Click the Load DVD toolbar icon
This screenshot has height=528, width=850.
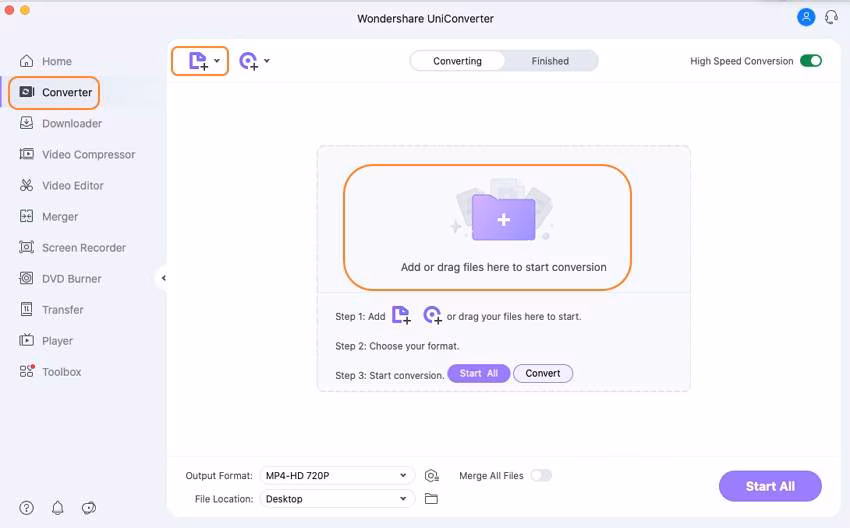click(249, 61)
